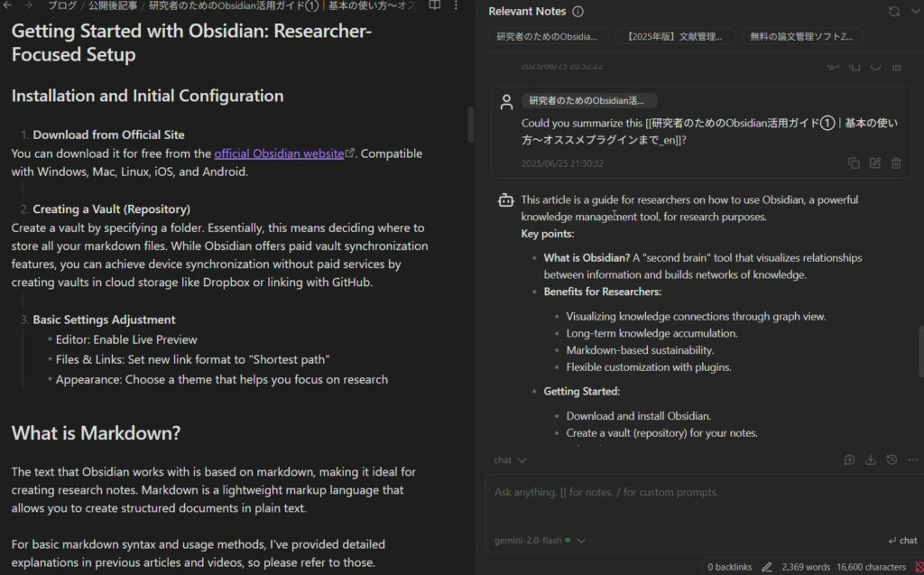Click the ブログ breadcrumb folder
Viewport: 924px width, 575px height.
(62, 6)
